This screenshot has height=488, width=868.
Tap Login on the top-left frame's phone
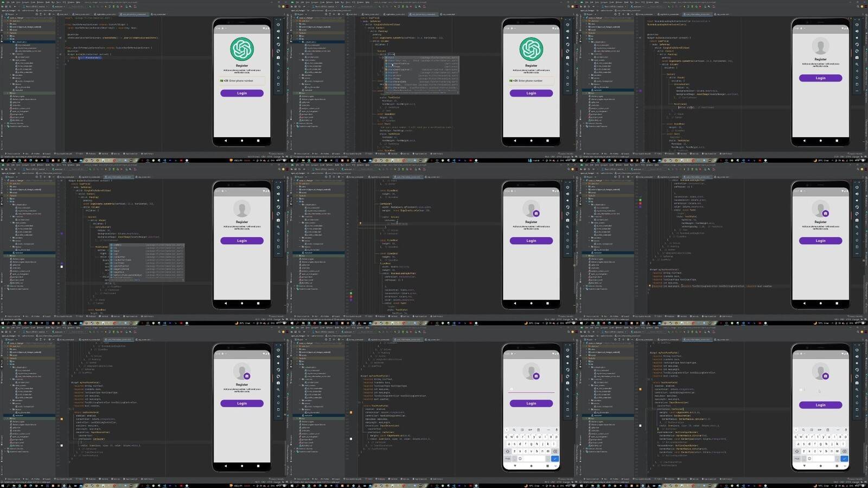[242, 93]
